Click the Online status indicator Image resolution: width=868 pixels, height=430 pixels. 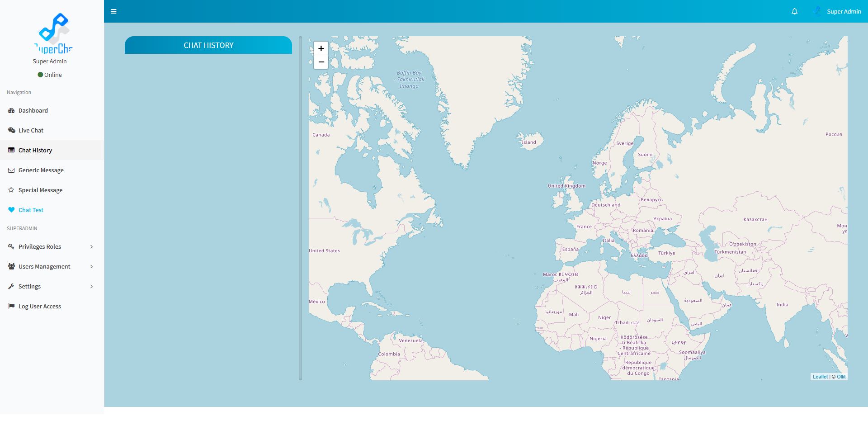(x=50, y=75)
